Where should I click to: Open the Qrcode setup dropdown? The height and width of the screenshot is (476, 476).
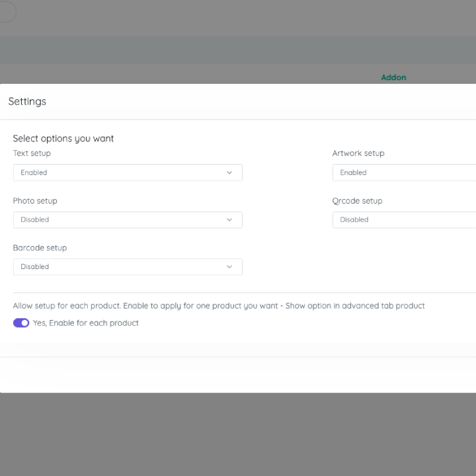pos(403,219)
